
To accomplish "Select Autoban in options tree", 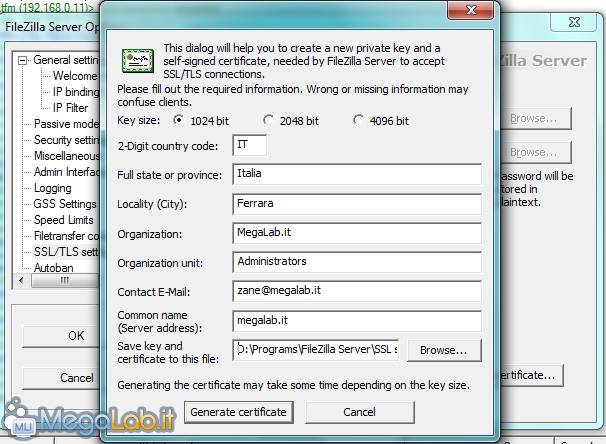I will [53, 268].
